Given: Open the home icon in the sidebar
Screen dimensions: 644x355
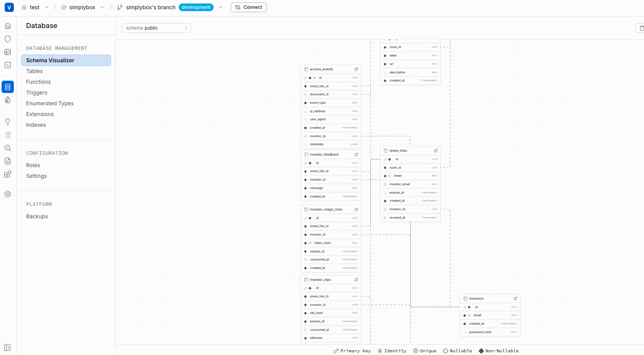Looking at the screenshot, I should 8,26.
